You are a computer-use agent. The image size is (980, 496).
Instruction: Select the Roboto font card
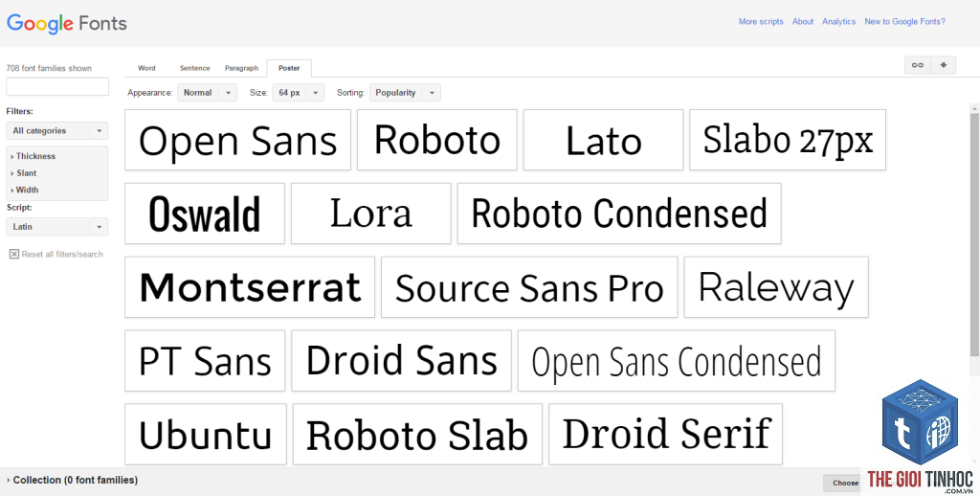point(436,140)
